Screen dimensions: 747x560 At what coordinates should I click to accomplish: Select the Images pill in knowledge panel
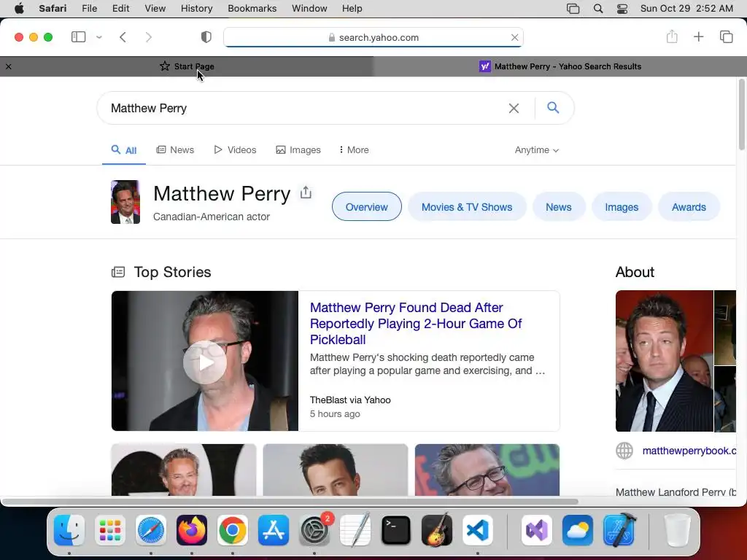pos(622,206)
